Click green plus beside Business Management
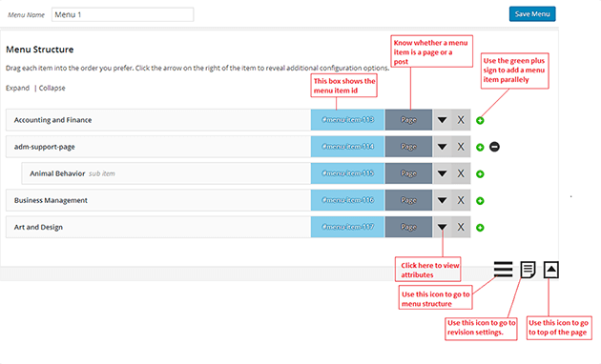The image size is (601, 364). coord(480,201)
